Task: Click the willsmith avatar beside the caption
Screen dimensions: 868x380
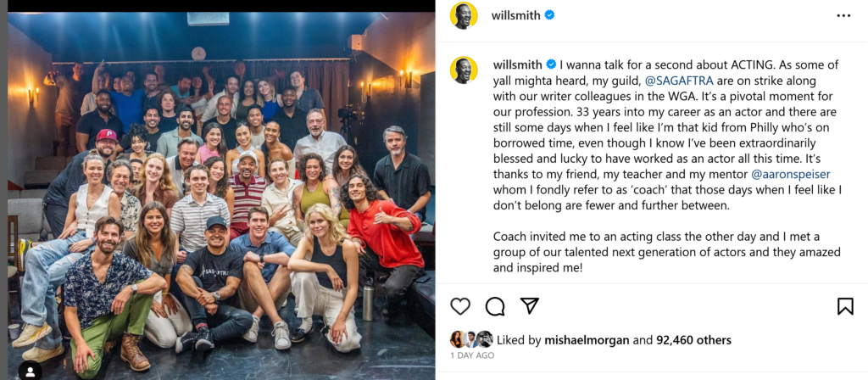Action: 464,70
